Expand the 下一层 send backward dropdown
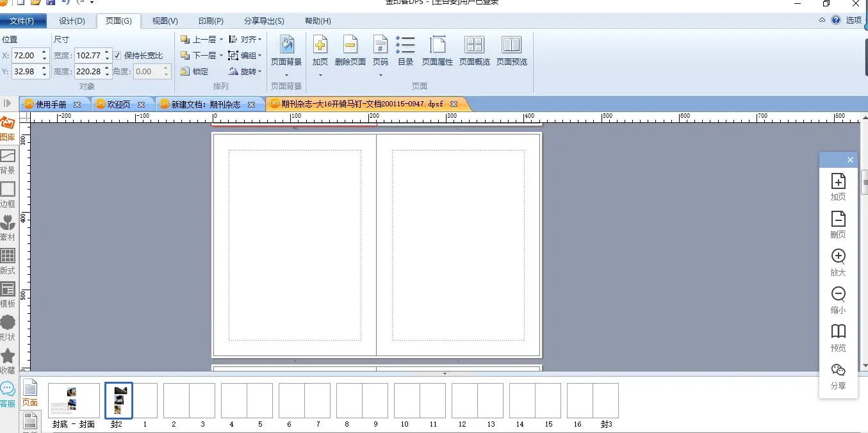 click(221, 56)
